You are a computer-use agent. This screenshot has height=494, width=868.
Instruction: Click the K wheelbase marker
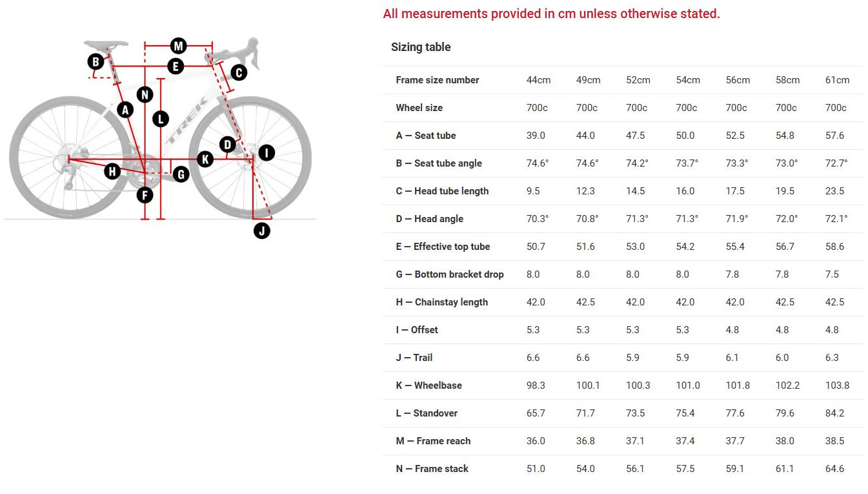205,158
